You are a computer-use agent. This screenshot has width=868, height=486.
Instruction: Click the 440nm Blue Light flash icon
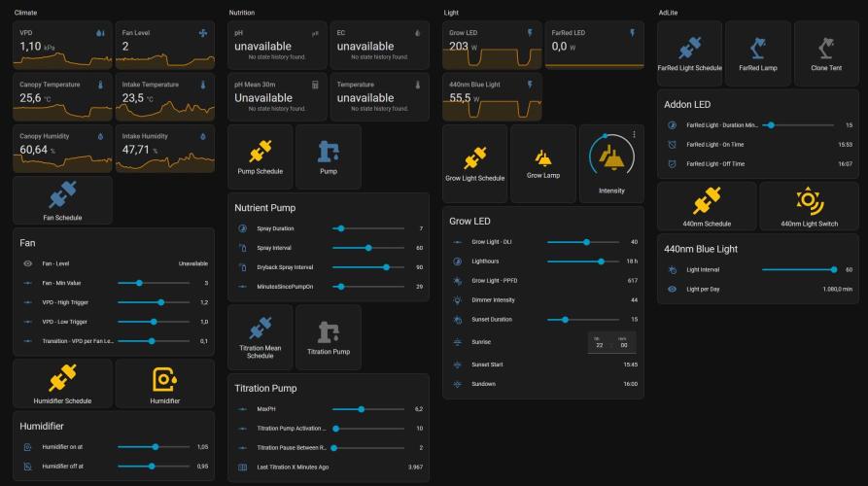tap(530, 85)
